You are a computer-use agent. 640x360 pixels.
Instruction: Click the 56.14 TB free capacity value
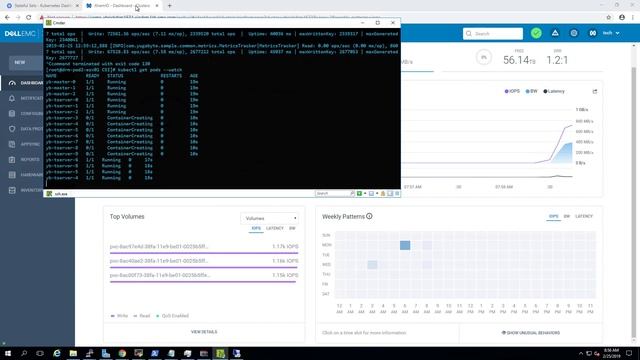pyautogui.click(x=519, y=60)
